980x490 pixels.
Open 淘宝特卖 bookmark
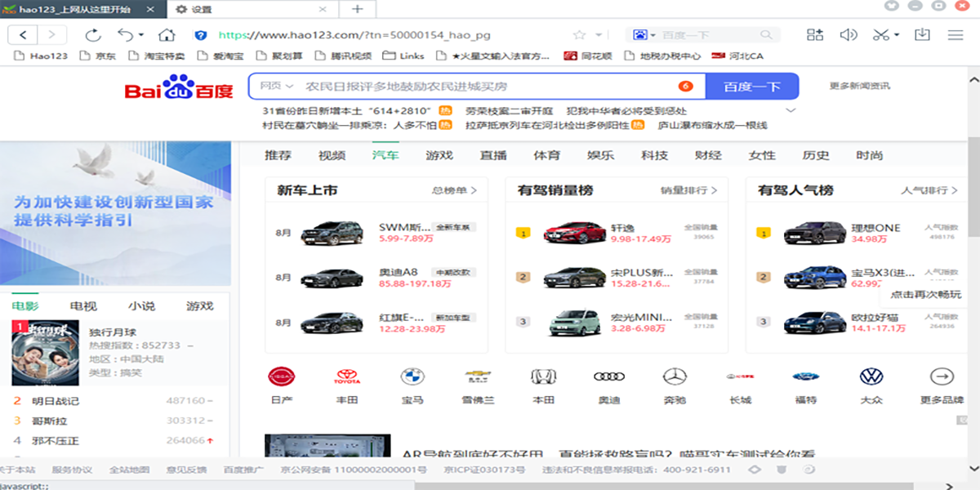(156, 56)
